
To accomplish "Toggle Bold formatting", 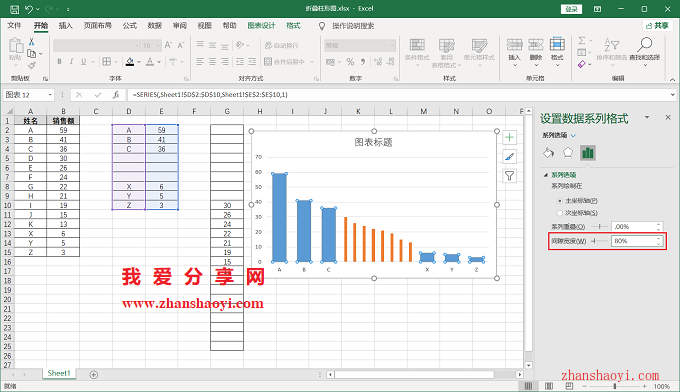I will pyautogui.click(x=59, y=62).
